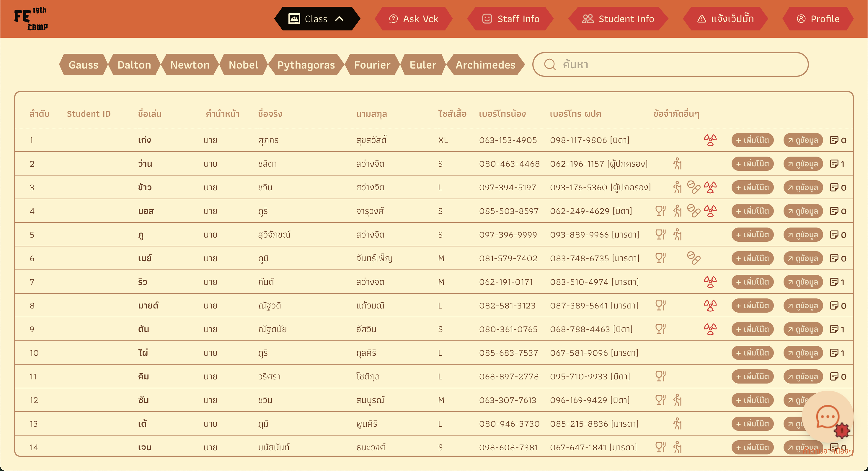Click the walking-person icon in ภู's row
This screenshot has height=471, width=868.
pyautogui.click(x=677, y=234)
